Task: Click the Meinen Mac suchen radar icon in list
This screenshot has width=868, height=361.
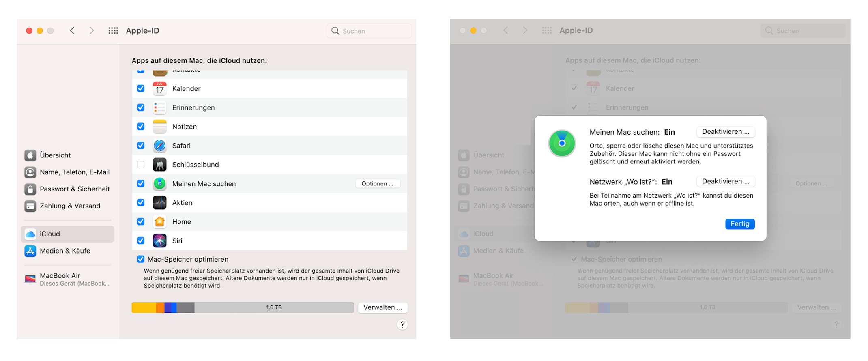Action: coord(160,184)
